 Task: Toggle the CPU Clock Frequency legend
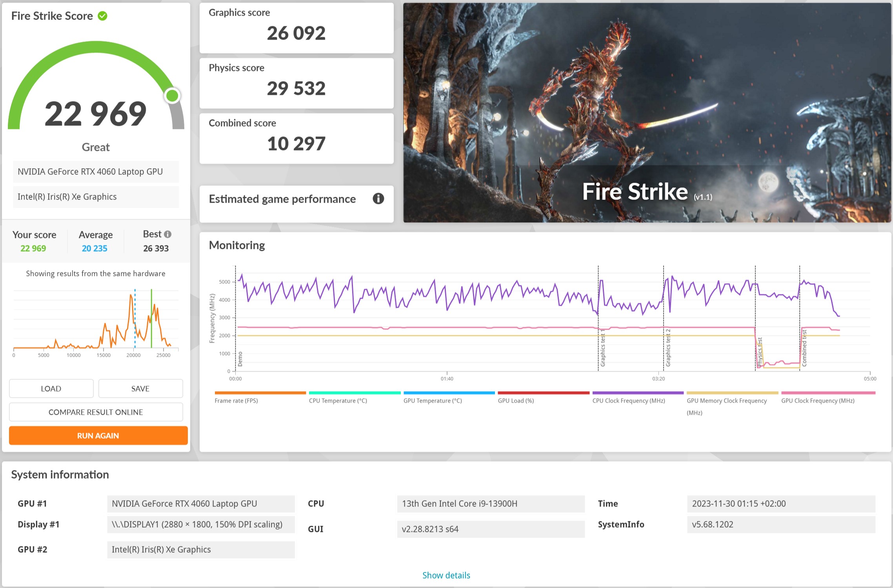(628, 400)
